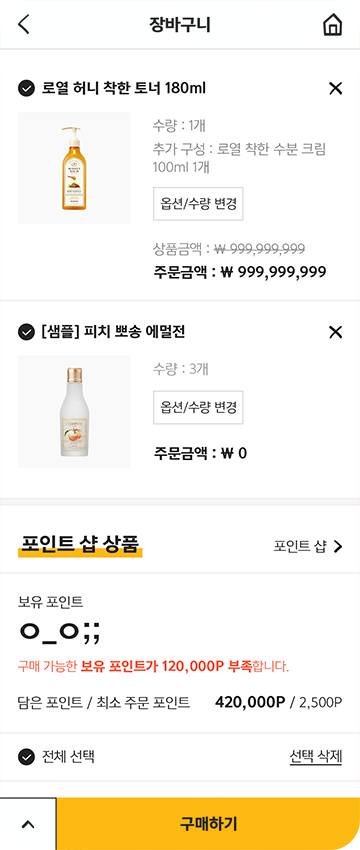Image resolution: width=360 pixels, height=850 pixels.
Task: Open the 포인트 샵 chevron link
Action: click(x=308, y=546)
